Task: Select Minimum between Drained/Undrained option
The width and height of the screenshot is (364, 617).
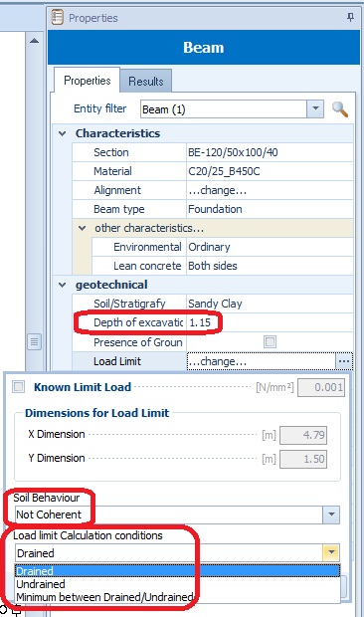Action: point(177,596)
